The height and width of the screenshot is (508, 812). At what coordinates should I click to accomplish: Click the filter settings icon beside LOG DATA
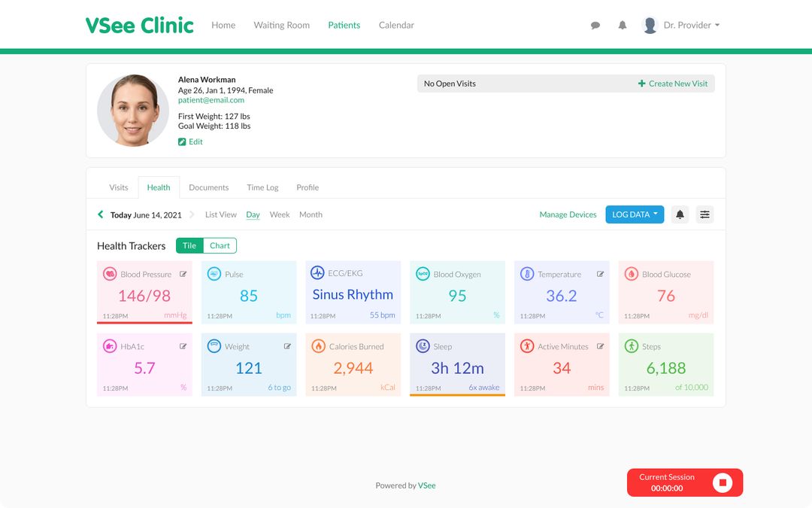pyautogui.click(x=704, y=214)
